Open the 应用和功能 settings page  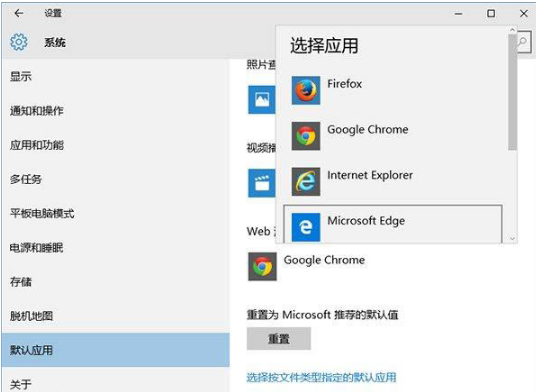[116, 145]
